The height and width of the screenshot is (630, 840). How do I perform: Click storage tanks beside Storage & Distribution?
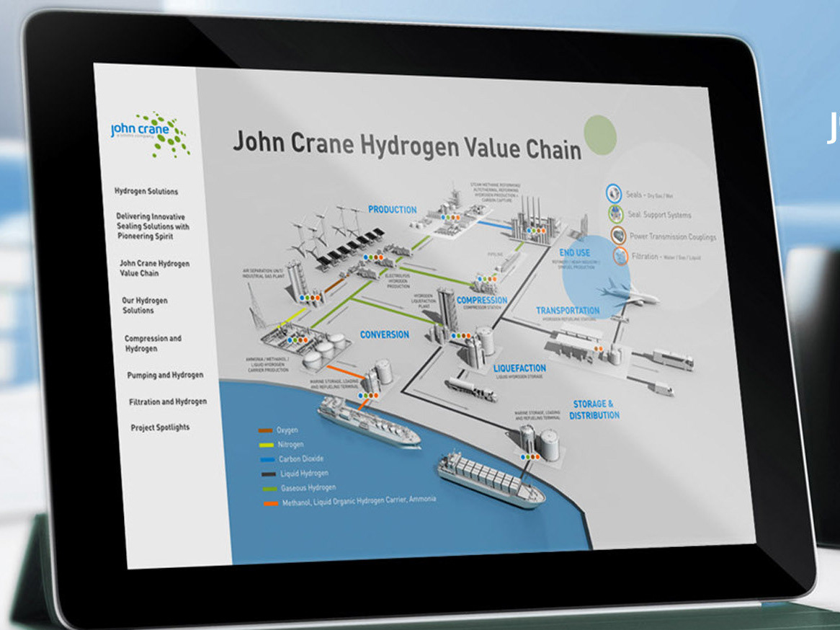point(540,443)
